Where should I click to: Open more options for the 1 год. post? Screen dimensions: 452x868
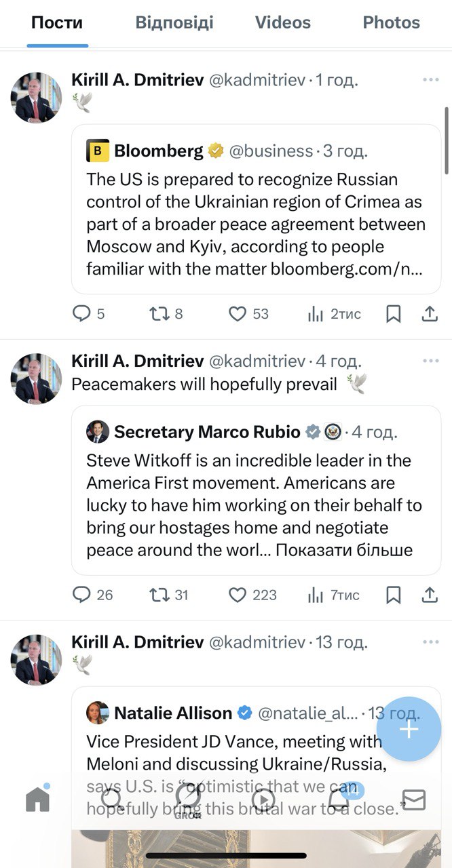coord(431,80)
